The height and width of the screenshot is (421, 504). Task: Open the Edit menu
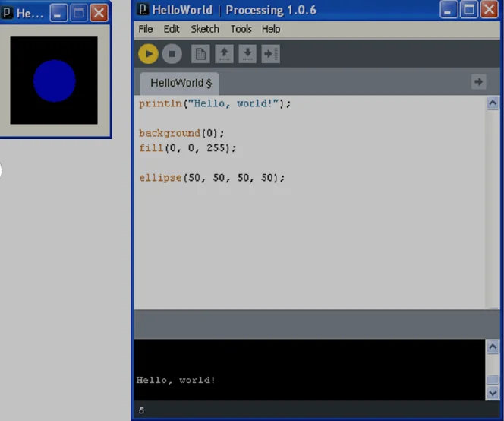tap(172, 30)
